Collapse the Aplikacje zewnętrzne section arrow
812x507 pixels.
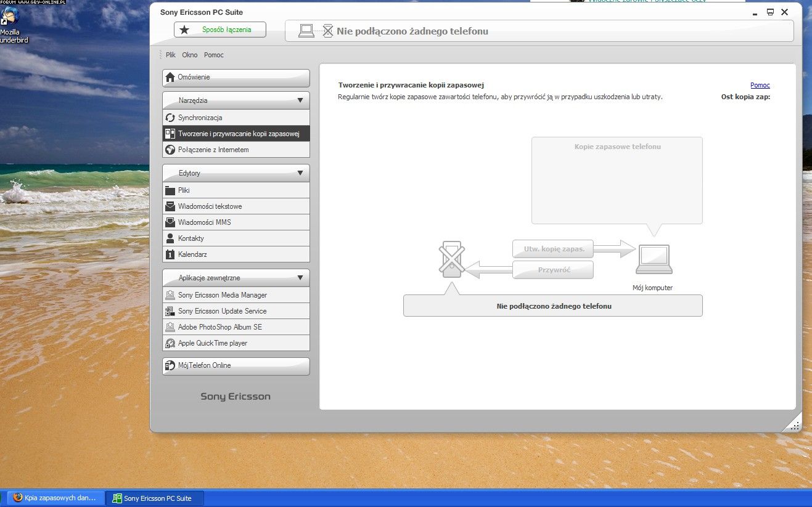[x=300, y=278]
